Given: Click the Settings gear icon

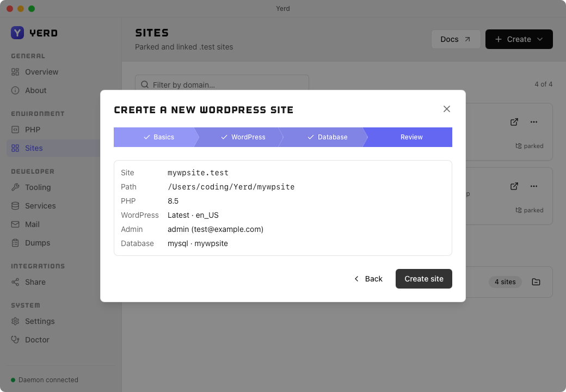Looking at the screenshot, I should click(x=15, y=321).
